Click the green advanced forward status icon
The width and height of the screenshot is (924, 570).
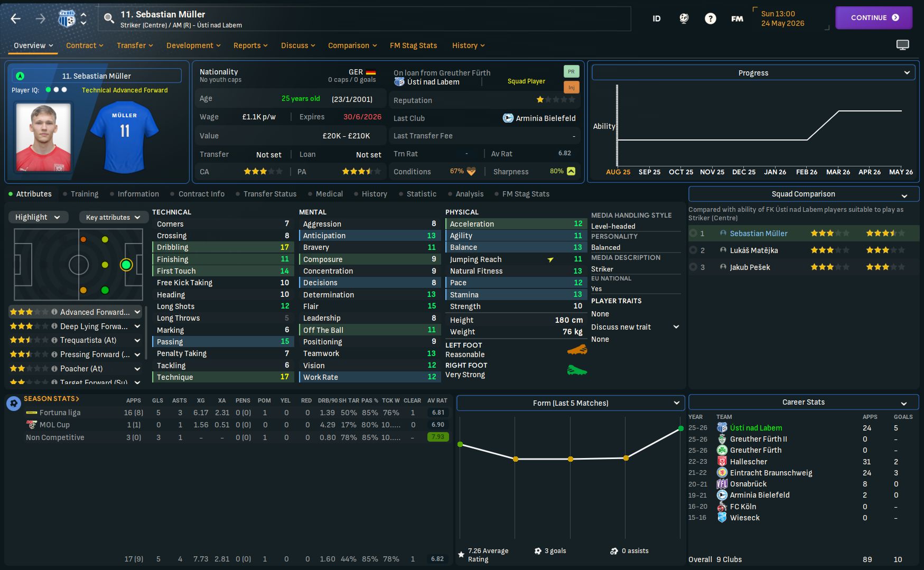pyautogui.click(x=20, y=76)
